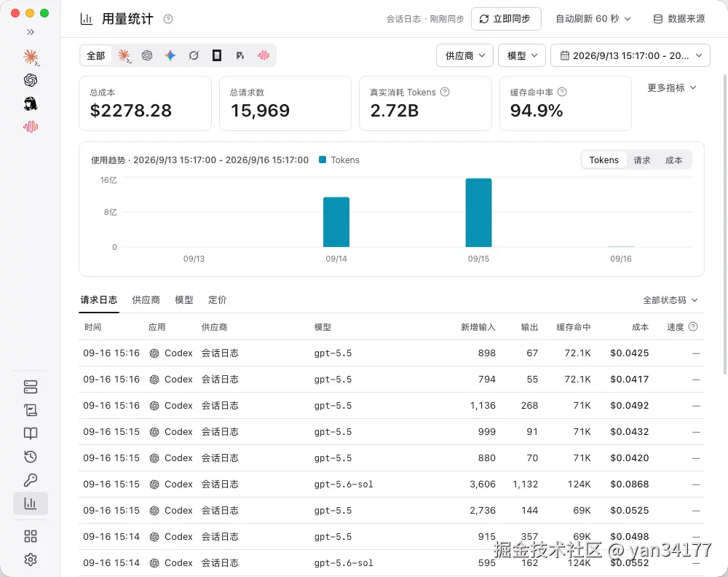Screen dimensions: 728x577
Task: Open the pink waveform app in the sidebar
Action: (x=31, y=126)
